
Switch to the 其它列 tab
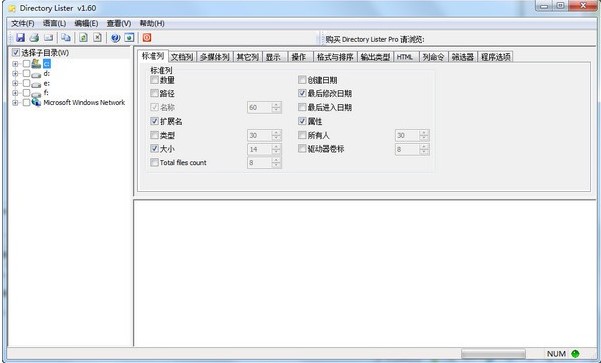click(x=248, y=57)
